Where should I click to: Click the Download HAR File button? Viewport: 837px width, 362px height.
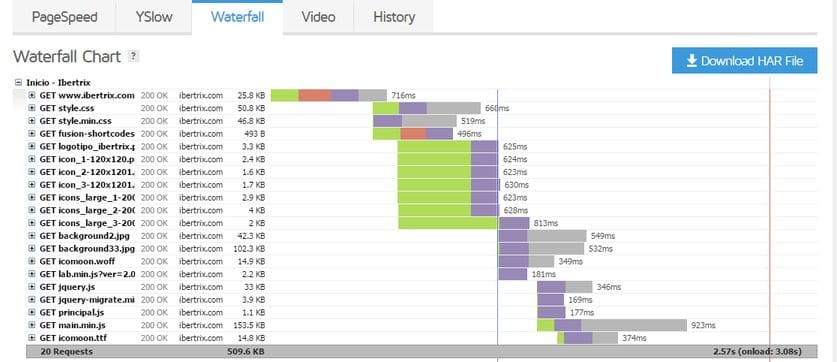point(745,61)
